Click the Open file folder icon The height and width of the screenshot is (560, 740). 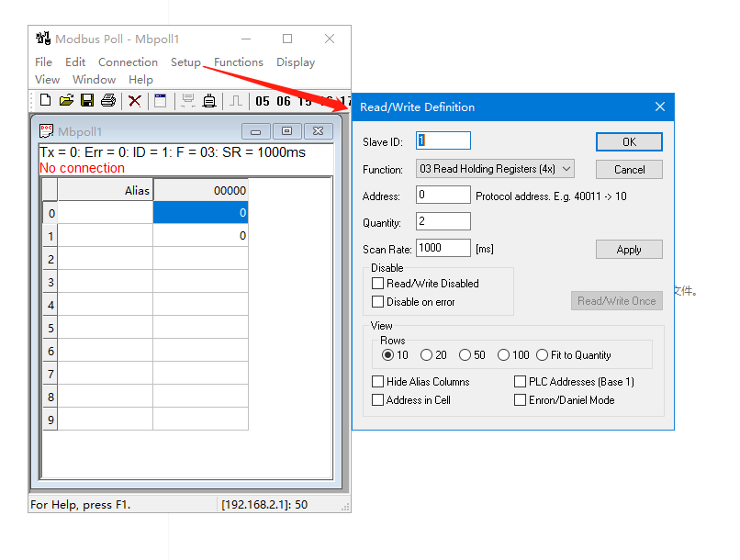(x=66, y=100)
